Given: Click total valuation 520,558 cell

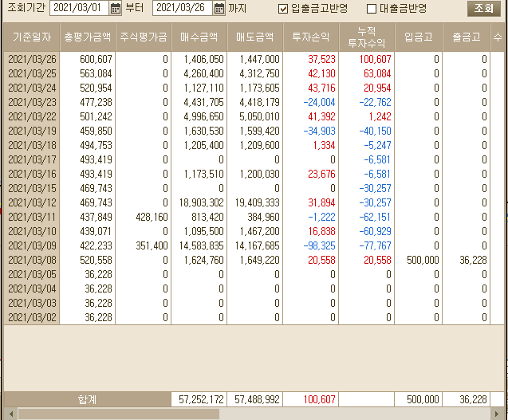Looking at the screenshot, I should point(88,260).
